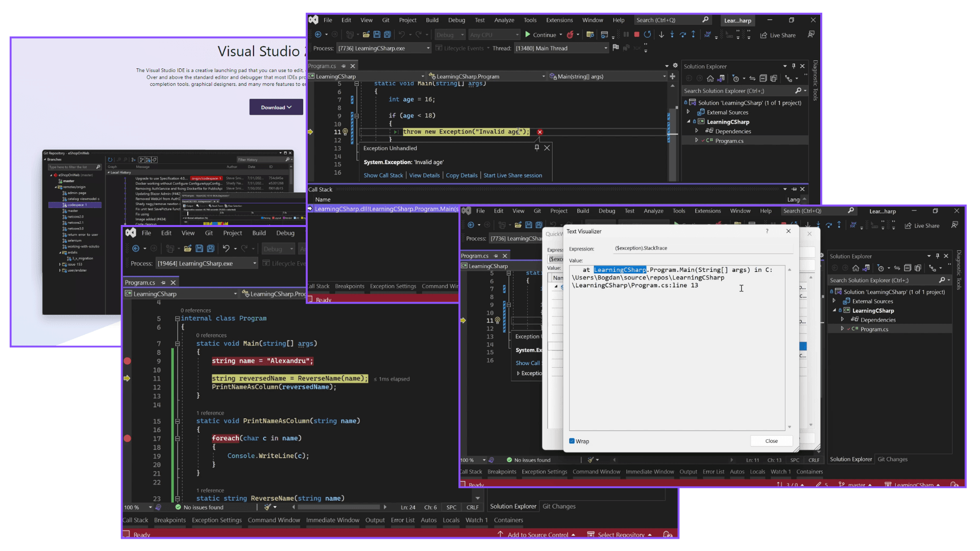Image resolution: width=980 pixels, height=551 pixels.
Task: Click the Undo arrow in bottom-left window
Action: tap(226, 248)
